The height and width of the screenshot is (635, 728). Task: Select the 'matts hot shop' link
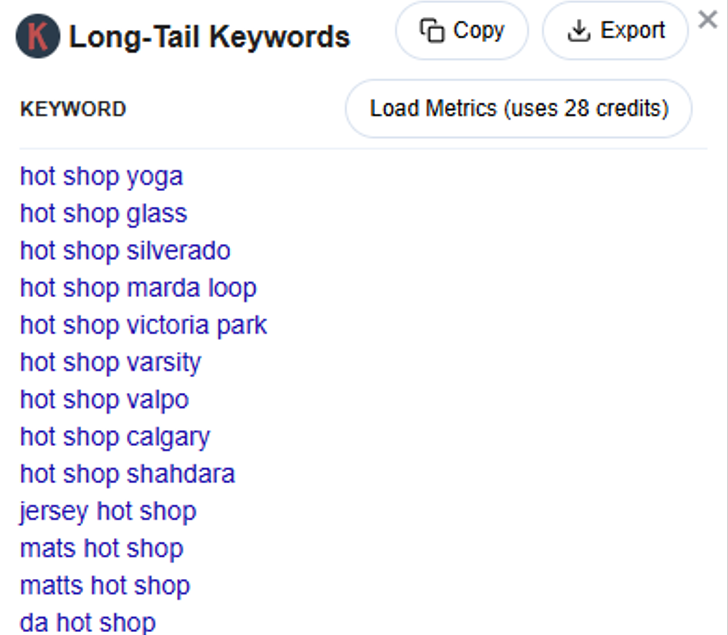[x=105, y=585]
